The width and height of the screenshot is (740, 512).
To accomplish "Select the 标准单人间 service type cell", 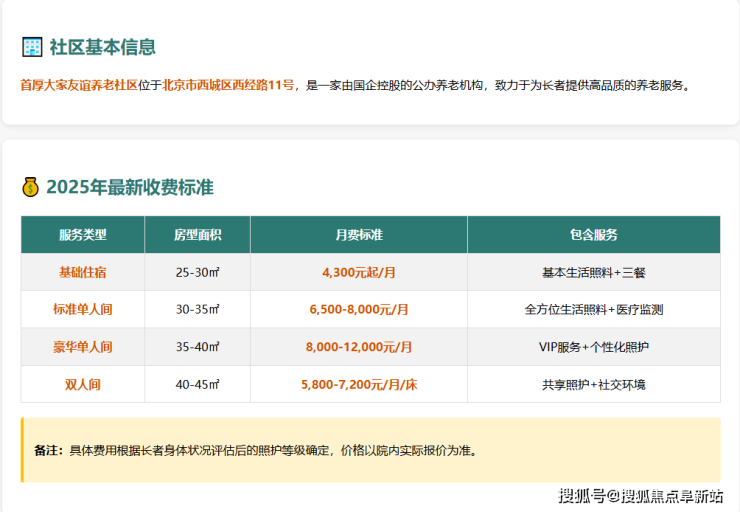I will click(x=82, y=309).
